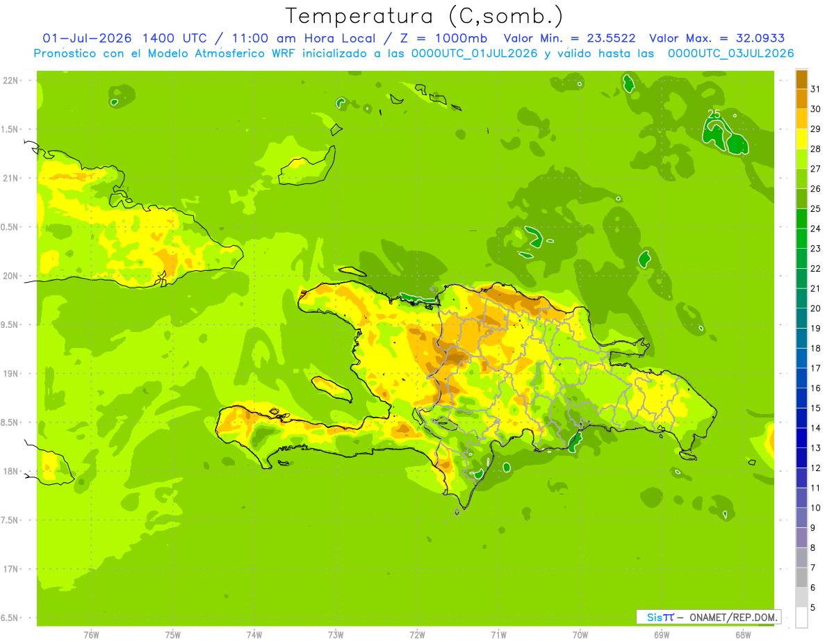Viewport: 834px width, 644px height.
Task: Click the "74W" longitude label
Action: (254, 634)
